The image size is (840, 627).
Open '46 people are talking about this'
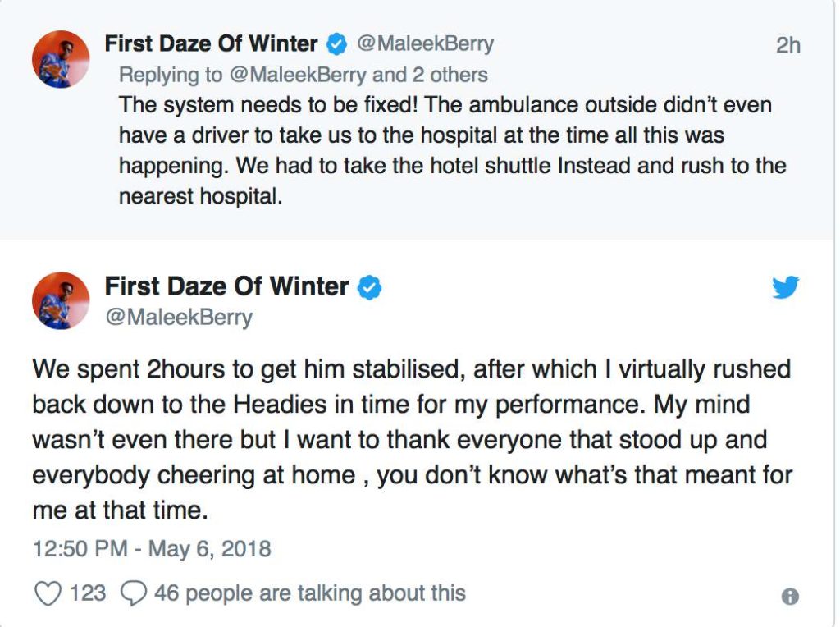(x=309, y=593)
